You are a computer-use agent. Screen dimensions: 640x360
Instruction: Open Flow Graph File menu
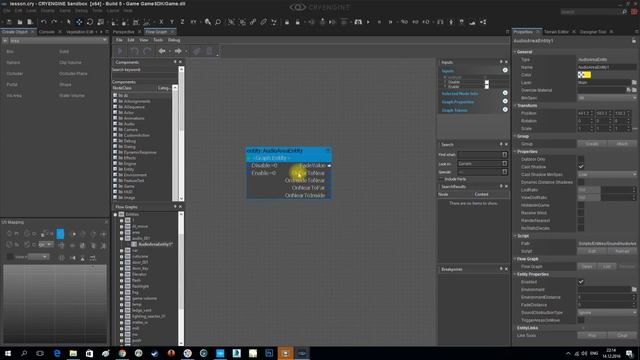tap(119, 40)
